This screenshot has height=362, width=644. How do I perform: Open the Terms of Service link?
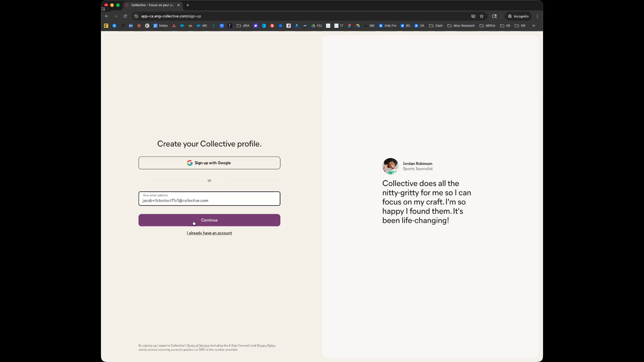pos(198,346)
